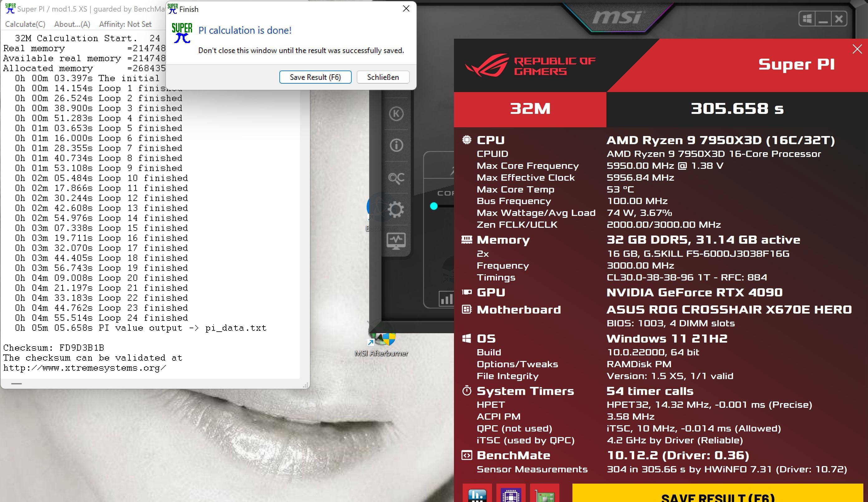868x502 pixels.
Task: Close the MSI Afterburner window
Action: 839,19
